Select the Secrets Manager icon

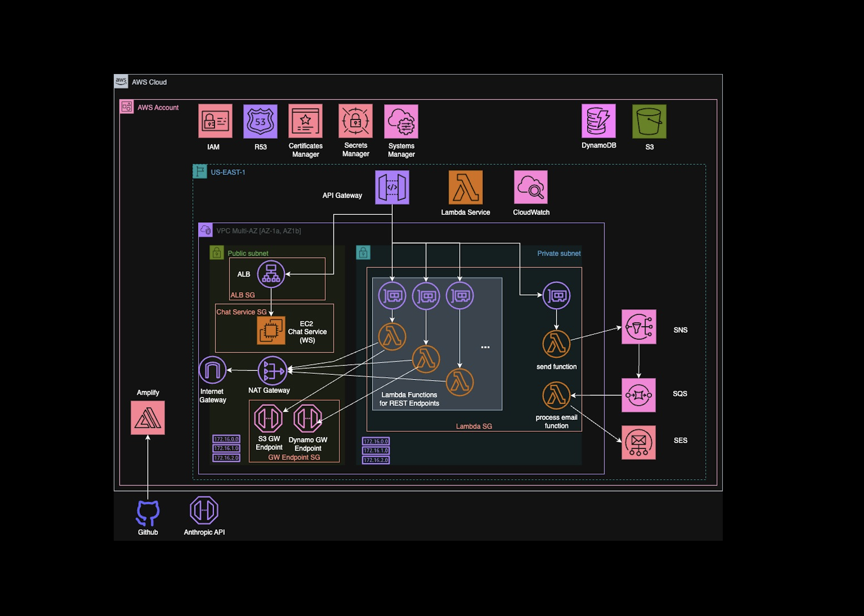click(355, 121)
